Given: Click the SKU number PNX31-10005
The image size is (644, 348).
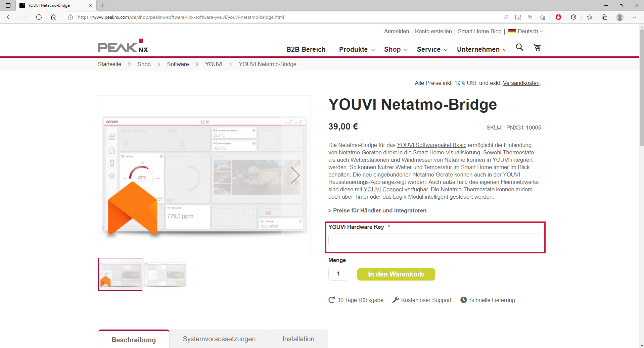Looking at the screenshot, I should click(524, 128).
